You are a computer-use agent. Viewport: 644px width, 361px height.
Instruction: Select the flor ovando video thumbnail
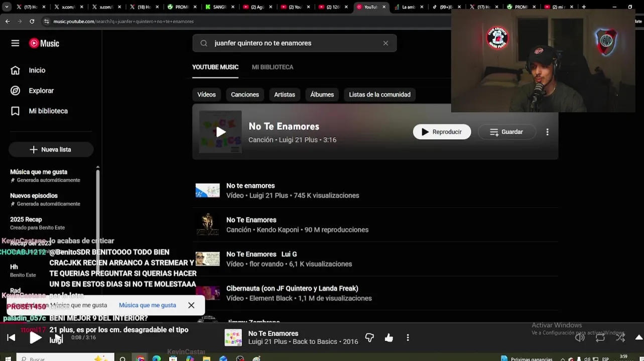(207, 259)
